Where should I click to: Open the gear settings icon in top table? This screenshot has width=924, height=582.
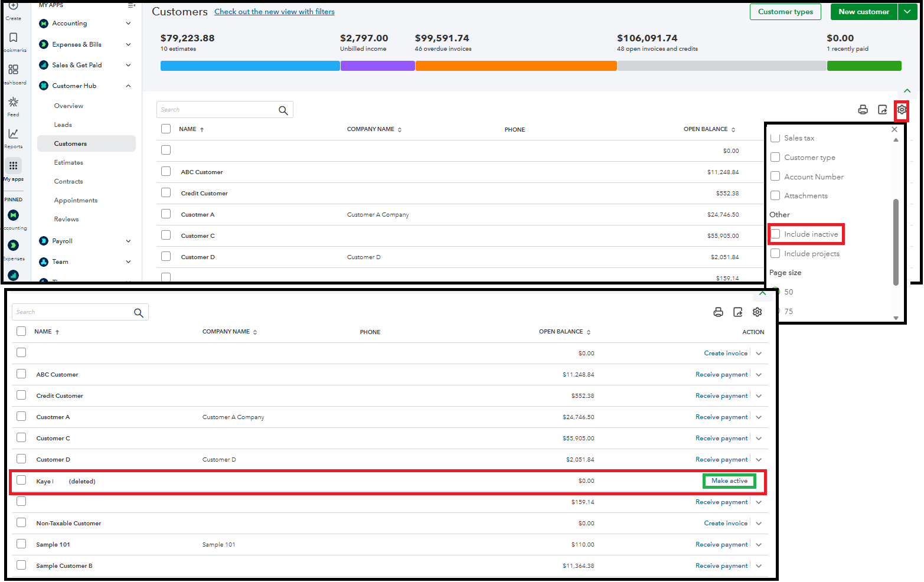[x=902, y=110]
